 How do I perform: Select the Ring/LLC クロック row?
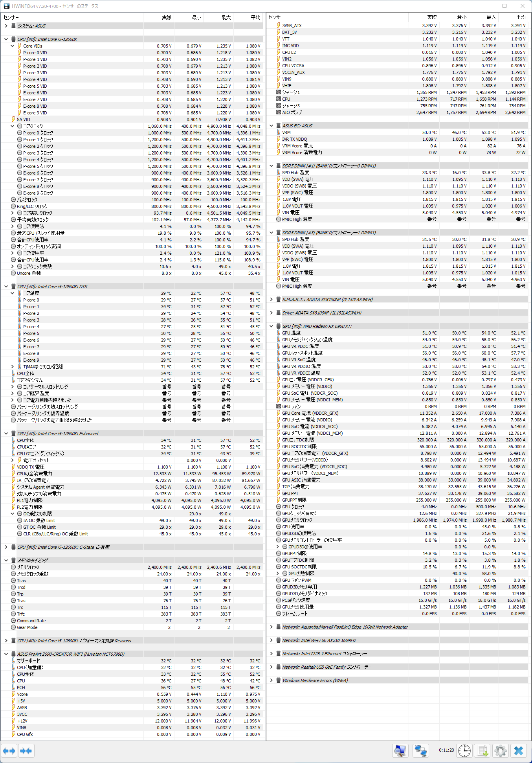click(x=132, y=206)
